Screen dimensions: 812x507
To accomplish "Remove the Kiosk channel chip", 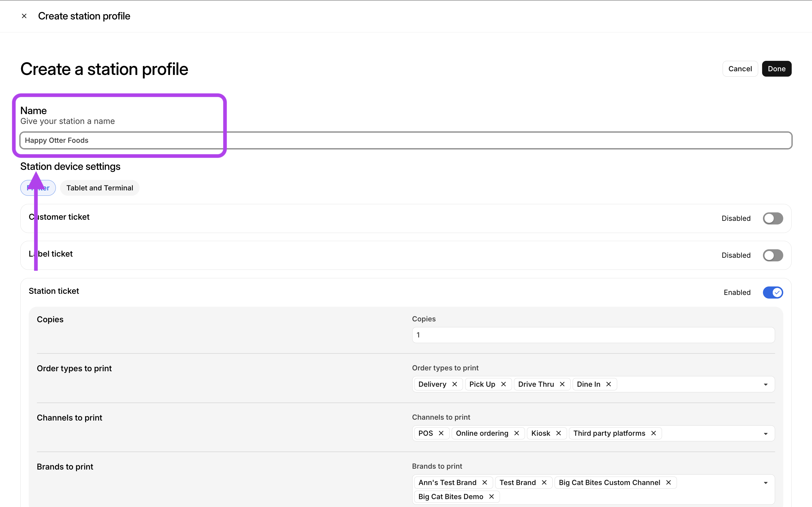I will (x=559, y=433).
